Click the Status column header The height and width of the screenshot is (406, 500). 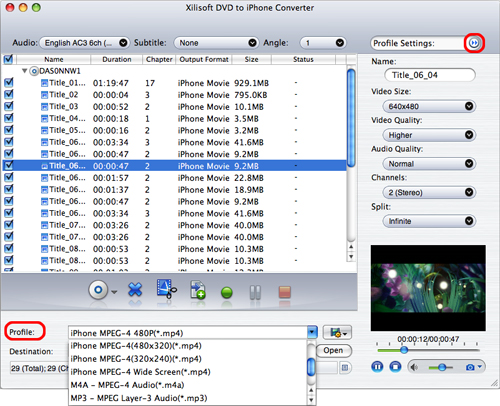(x=303, y=59)
